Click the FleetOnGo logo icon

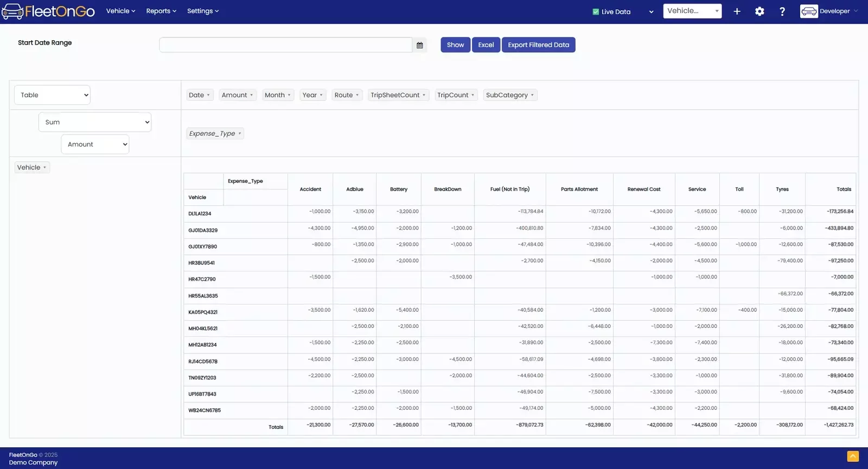[x=12, y=11]
